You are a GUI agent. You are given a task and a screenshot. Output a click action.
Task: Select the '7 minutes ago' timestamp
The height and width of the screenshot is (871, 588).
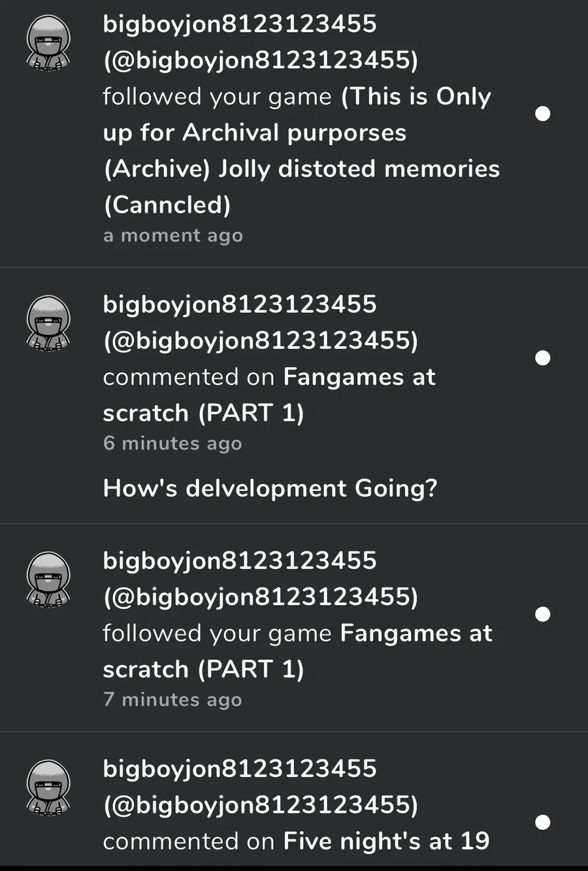point(172,699)
